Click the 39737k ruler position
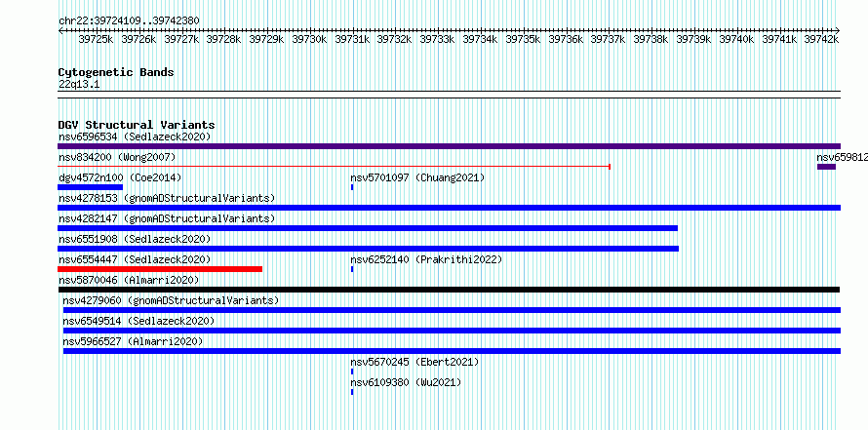This screenshot has height=430, width=868. 608,39
